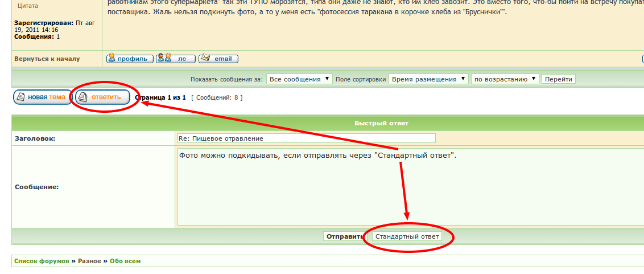Expand the Все сообщения dropdown
The width and height of the screenshot is (644, 274).
[299, 79]
